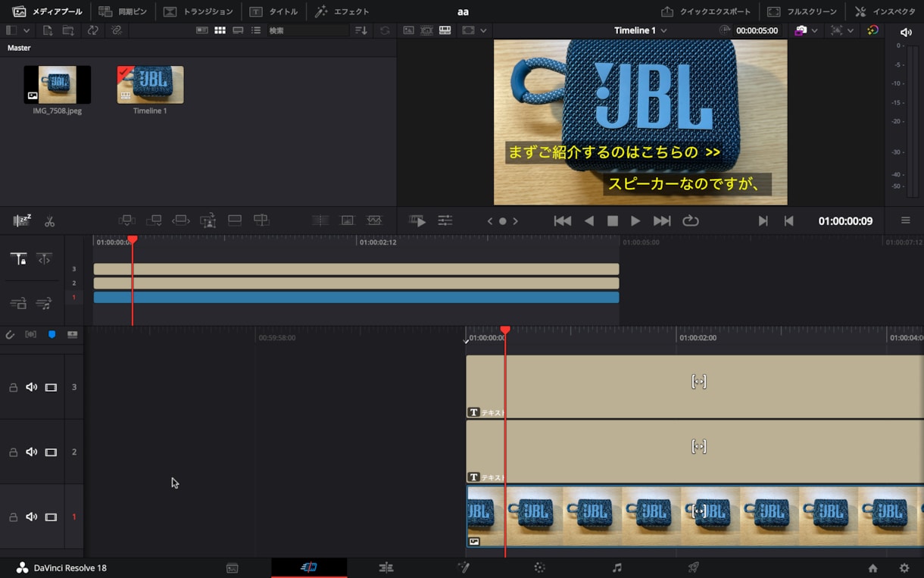Switch media pool to thumbnail view
Screen dimensions: 924x578
(x=220, y=30)
